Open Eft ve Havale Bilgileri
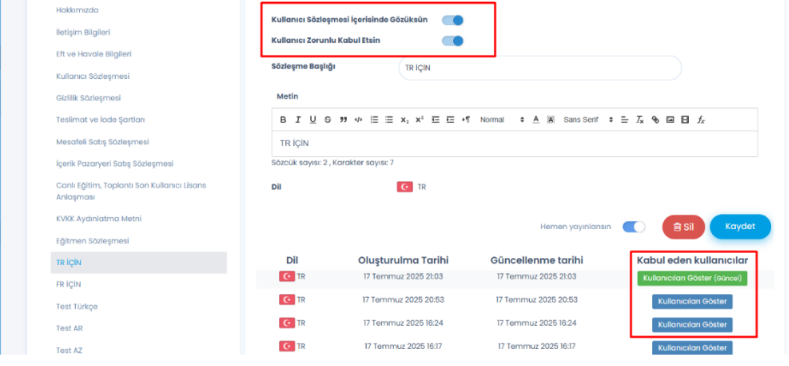The image size is (789, 366). (x=94, y=54)
